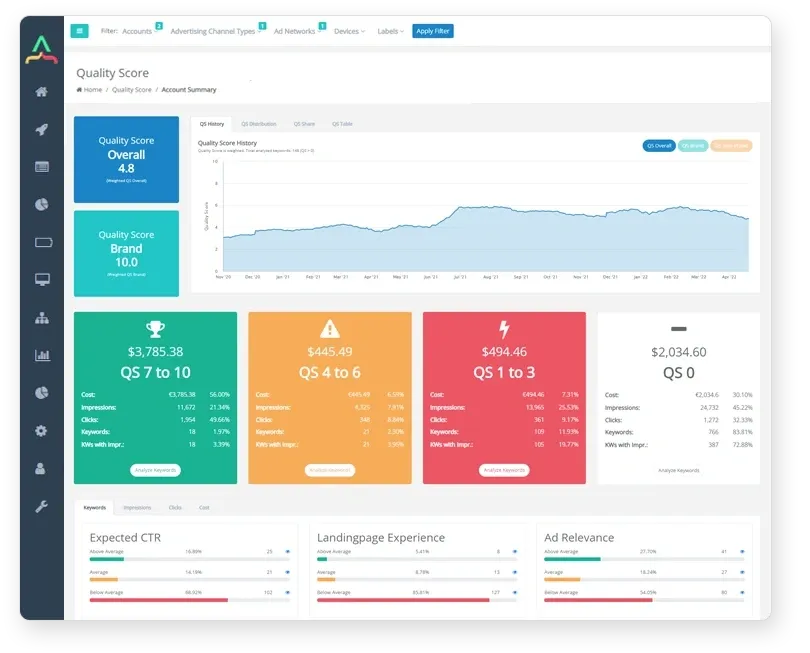Click the Quality Score Overall 4.8 tile
The width and height of the screenshot is (810, 653).
(x=127, y=160)
